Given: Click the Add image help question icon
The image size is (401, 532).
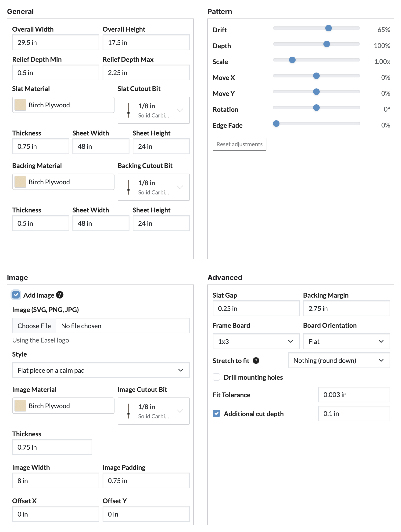Looking at the screenshot, I should click(60, 295).
